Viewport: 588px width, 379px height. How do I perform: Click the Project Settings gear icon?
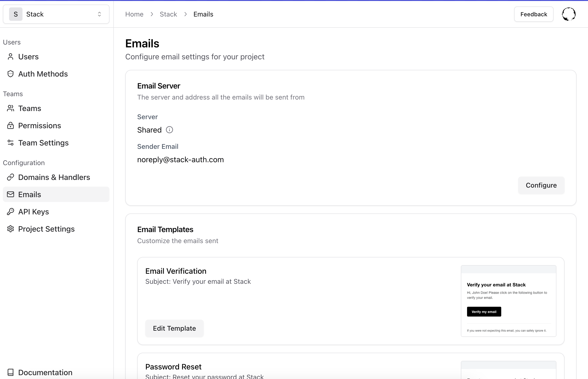tap(10, 229)
